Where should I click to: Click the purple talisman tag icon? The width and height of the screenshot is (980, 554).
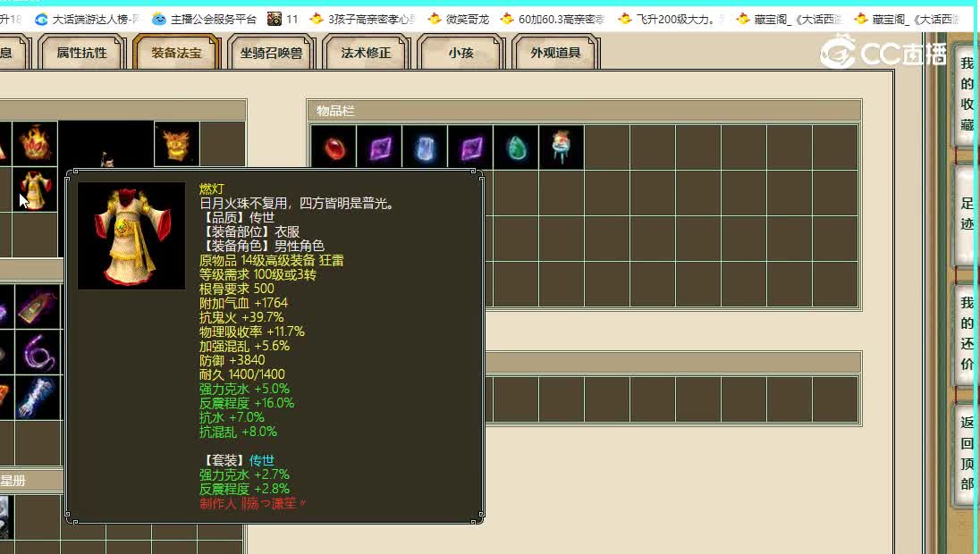38,306
